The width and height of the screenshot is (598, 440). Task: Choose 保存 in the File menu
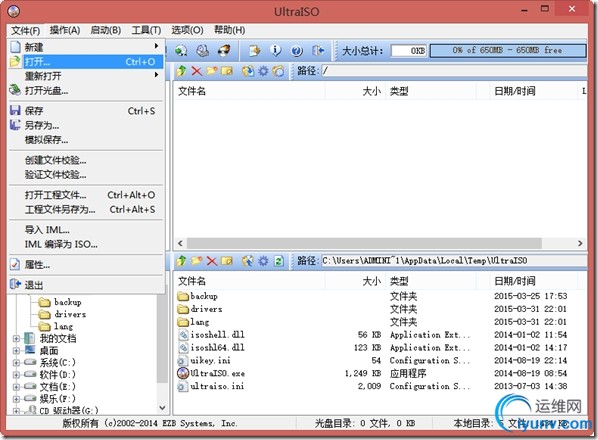(x=86, y=111)
